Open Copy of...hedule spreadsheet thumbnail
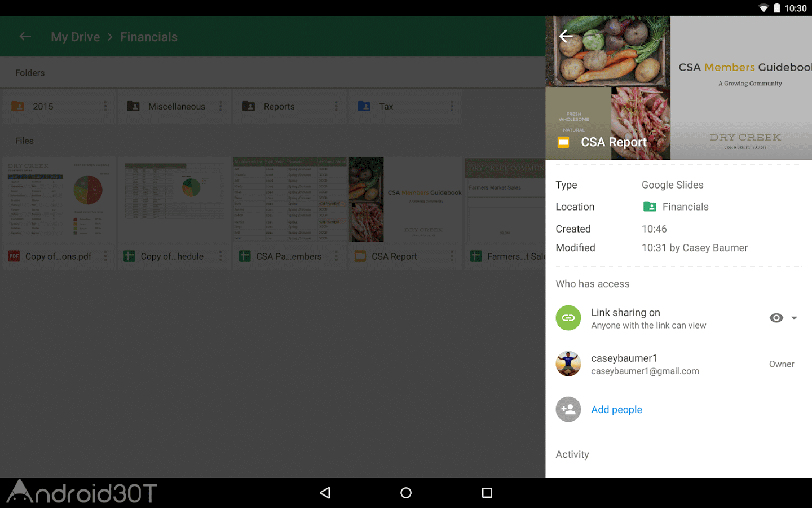 (175, 200)
